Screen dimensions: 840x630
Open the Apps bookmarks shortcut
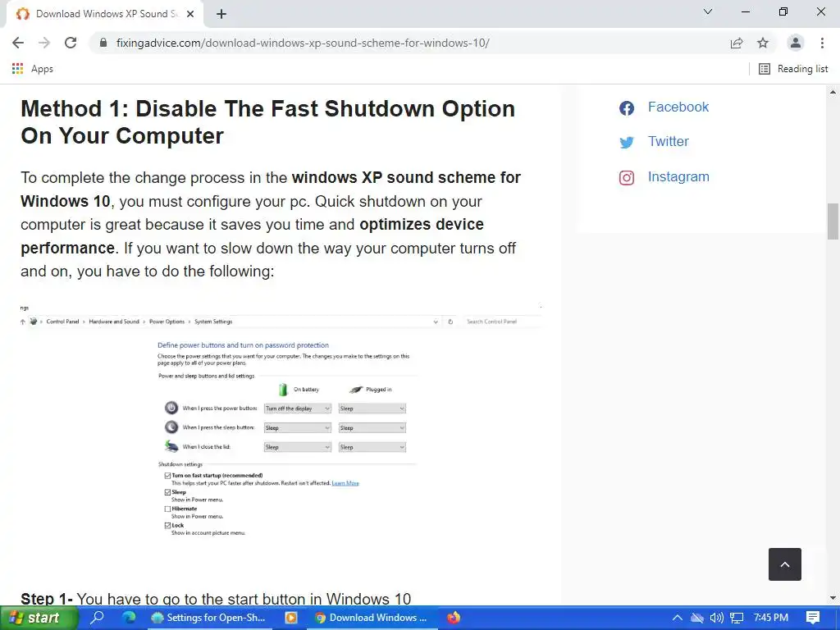[x=32, y=69]
